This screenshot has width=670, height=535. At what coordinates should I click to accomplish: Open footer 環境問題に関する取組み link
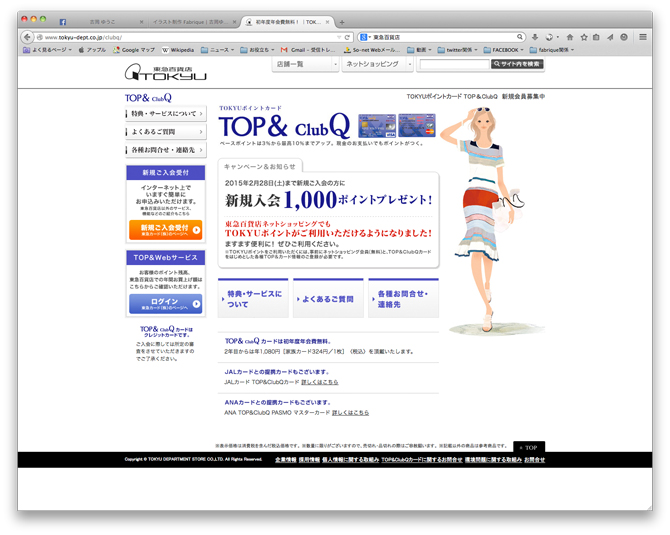point(493,460)
